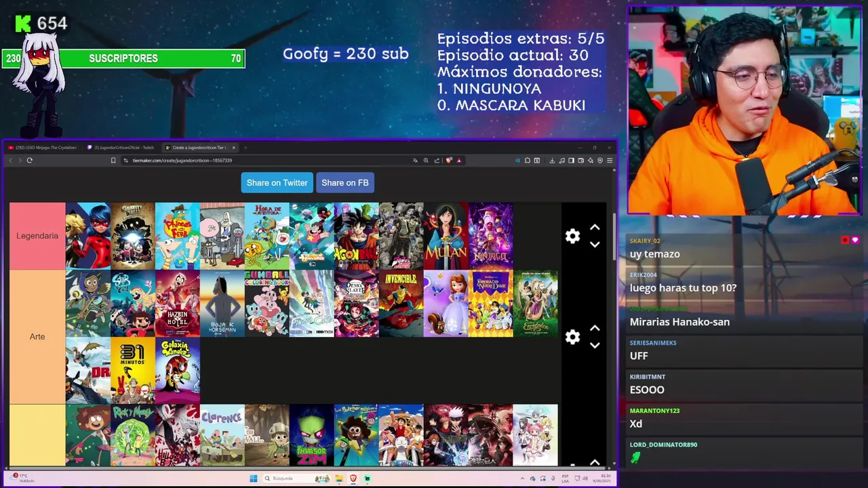Viewport: 868px width, 488px height.
Task: Select Invasor Zim thumbnail
Action: [x=312, y=436]
